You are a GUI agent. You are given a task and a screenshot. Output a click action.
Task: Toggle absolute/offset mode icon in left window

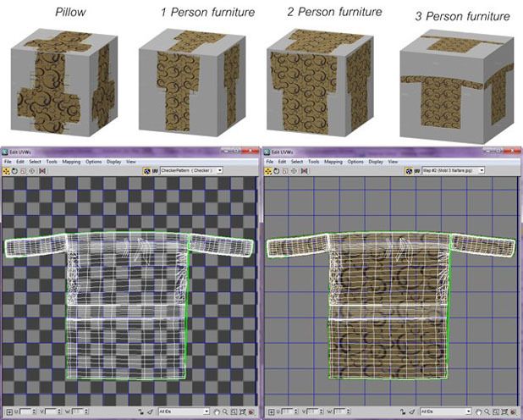(9, 412)
